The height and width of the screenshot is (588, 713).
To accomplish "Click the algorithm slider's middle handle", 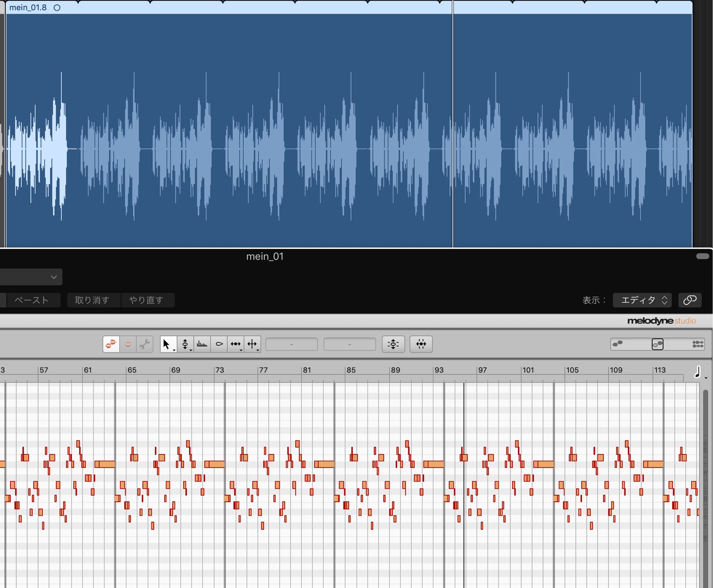I will pos(658,344).
